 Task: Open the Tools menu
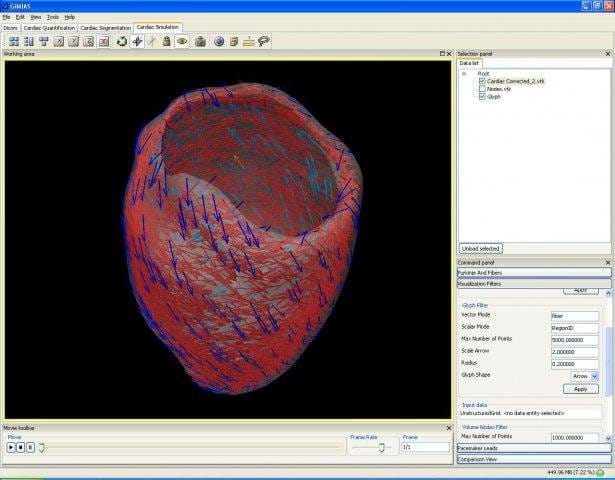[52, 17]
